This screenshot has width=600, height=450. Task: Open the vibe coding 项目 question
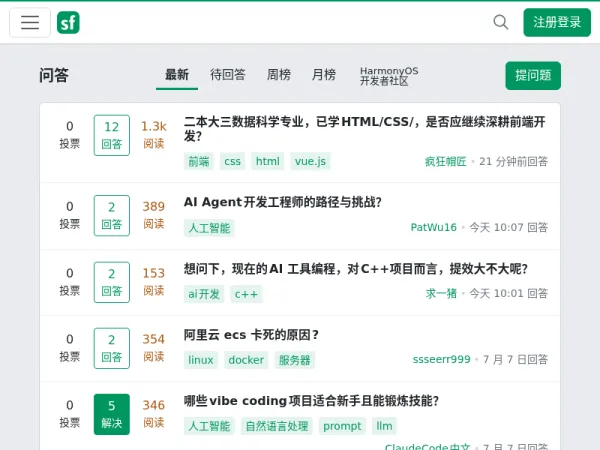click(311, 401)
